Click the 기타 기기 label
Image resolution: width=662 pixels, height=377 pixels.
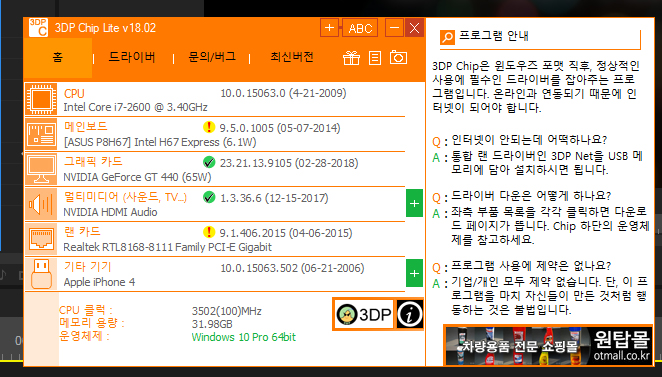pyautogui.click(x=87, y=266)
